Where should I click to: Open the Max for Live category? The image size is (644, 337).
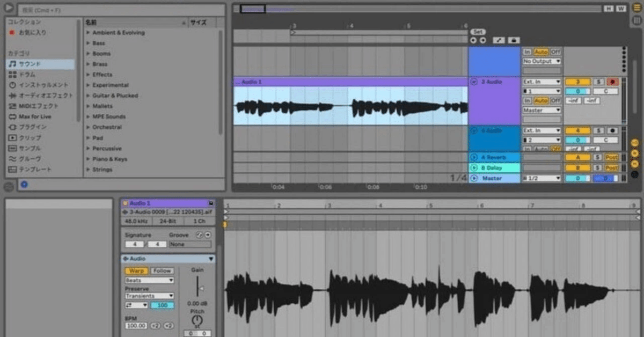pyautogui.click(x=40, y=116)
